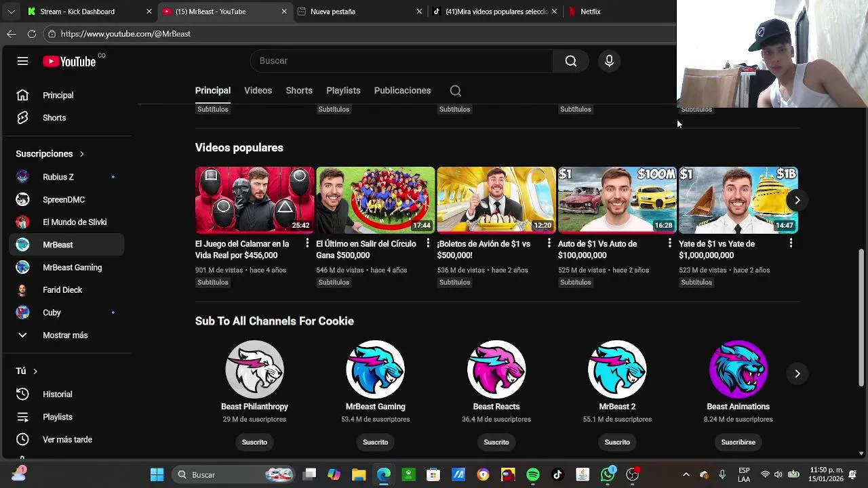Switch to the Videos channel tab

(x=258, y=91)
